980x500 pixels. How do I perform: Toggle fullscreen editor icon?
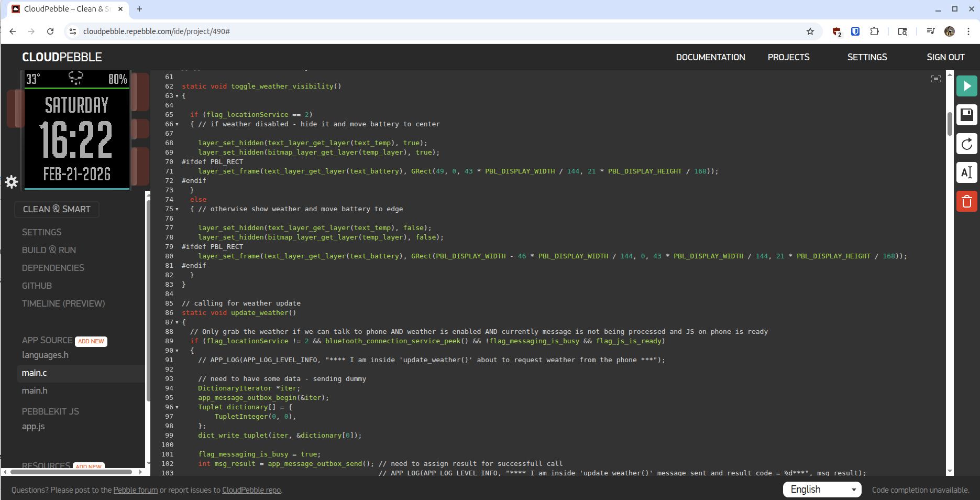[935, 79]
